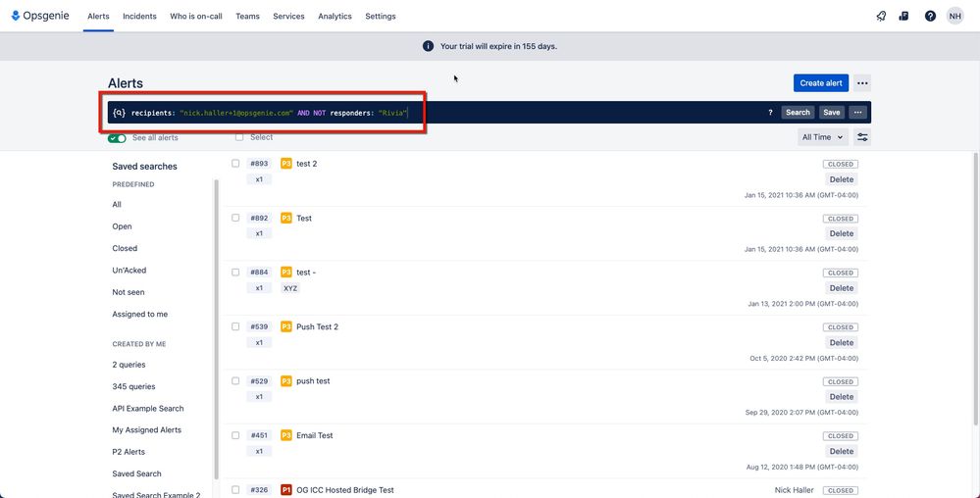Screen dimensions: 980x498
Task: Click the XYZ tag on alert #884
Action: (x=290, y=288)
